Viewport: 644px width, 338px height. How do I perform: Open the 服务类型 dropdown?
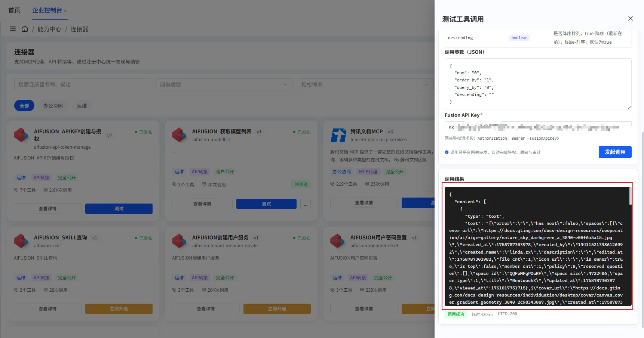[x=224, y=84]
